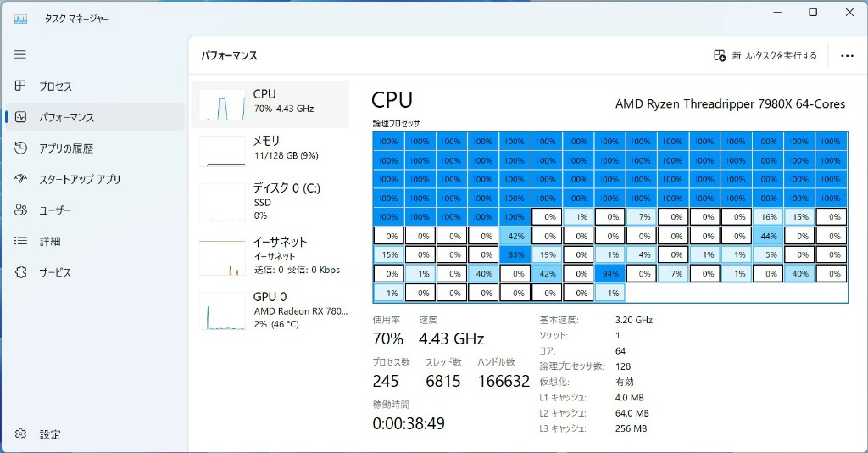Toggle the hamburger navigation menu
This screenshot has width=868, height=453.
pos(21,54)
